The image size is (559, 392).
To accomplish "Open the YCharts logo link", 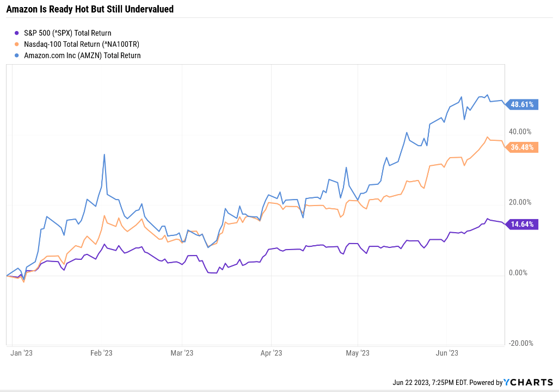I will pos(528,382).
